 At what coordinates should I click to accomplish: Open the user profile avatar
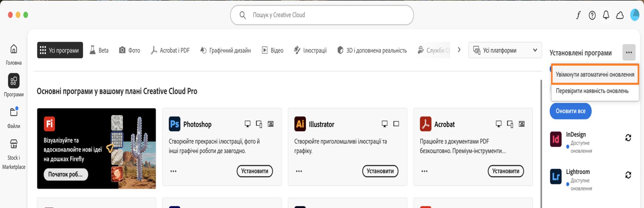pyautogui.click(x=635, y=15)
